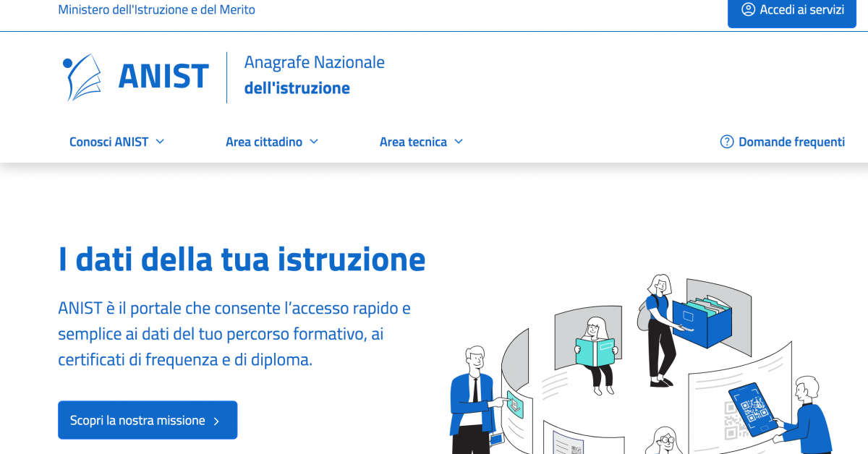Open the Domande frequenti link

click(x=783, y=142)
